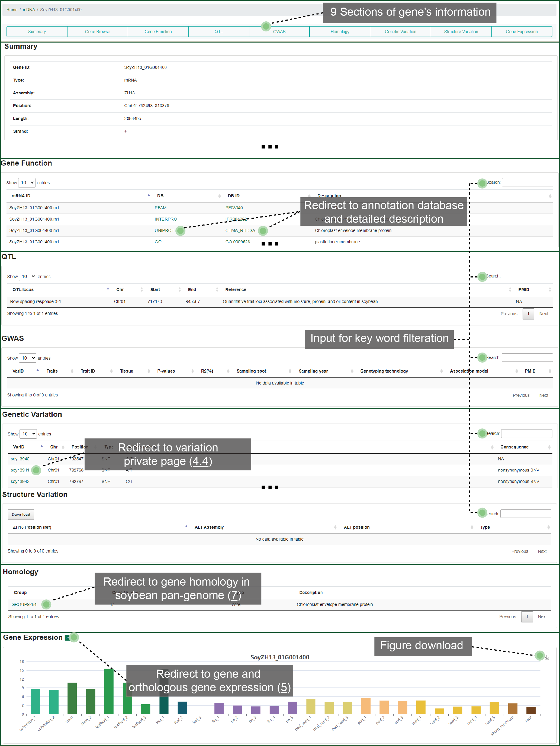Select the Homology tab
Screen dimensions: 560x746
point(340,31)
